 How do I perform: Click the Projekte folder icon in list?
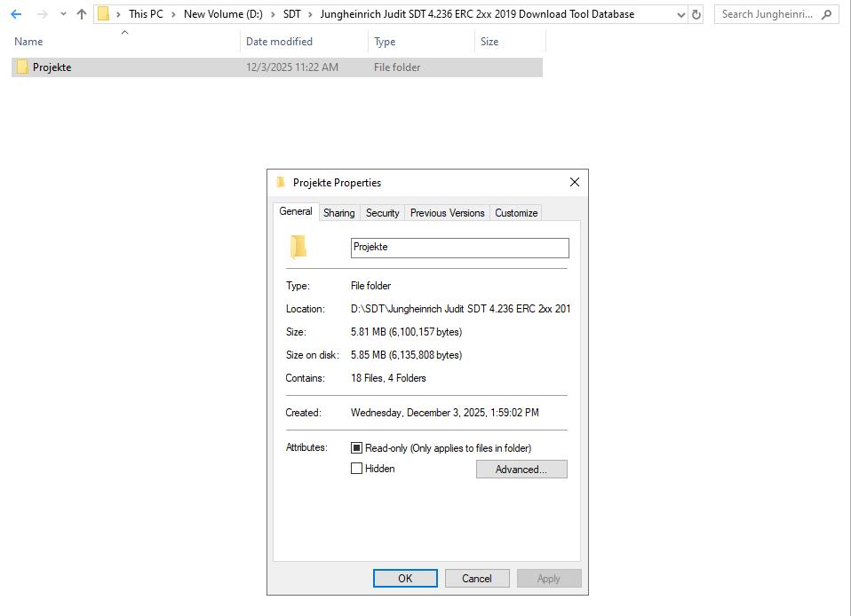pyautogui.click(x=22, y=67)
